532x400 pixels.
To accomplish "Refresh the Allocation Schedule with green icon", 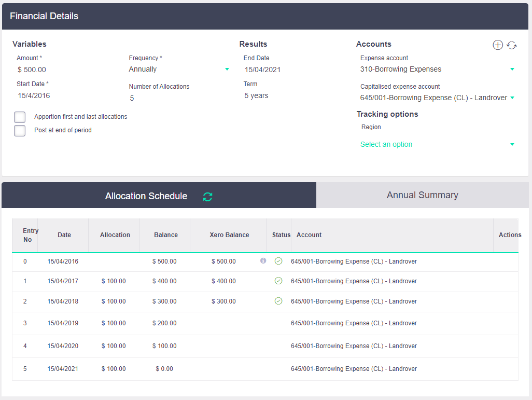I will 207,197.
